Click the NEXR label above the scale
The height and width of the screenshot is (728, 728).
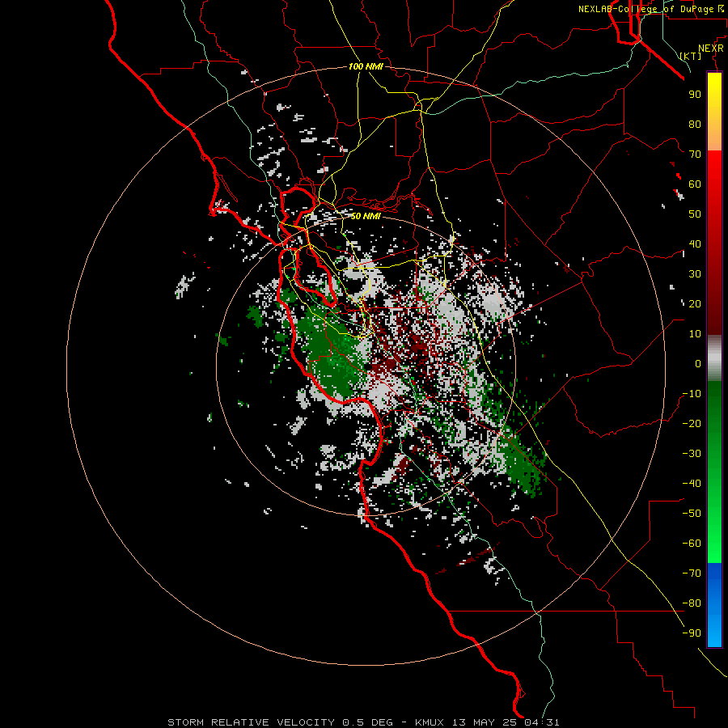click(x=711, y=49)
